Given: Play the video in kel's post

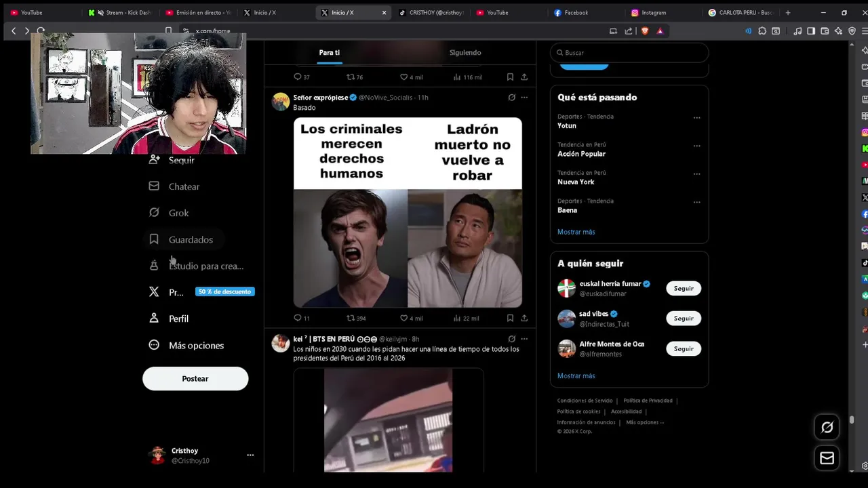Looking at the screenshot, I should coord(388,420).
